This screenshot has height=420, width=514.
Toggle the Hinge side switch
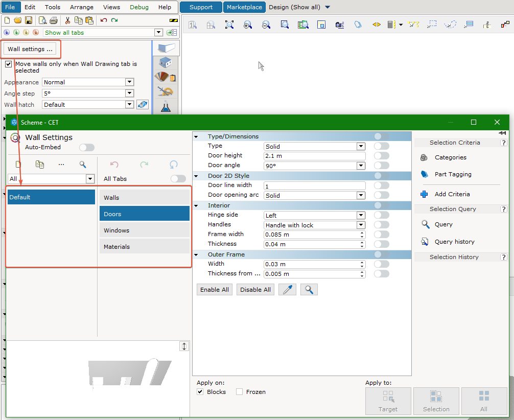382,215
